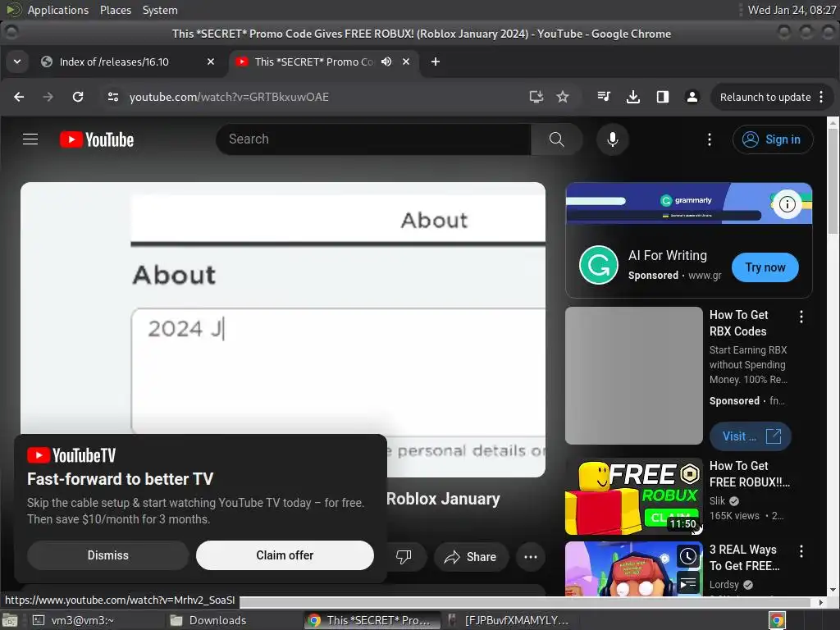The height and width of the screenshot is (630, 840).
Task: Click the ad info icon on Grammarly banner
Action: (787, 204)
